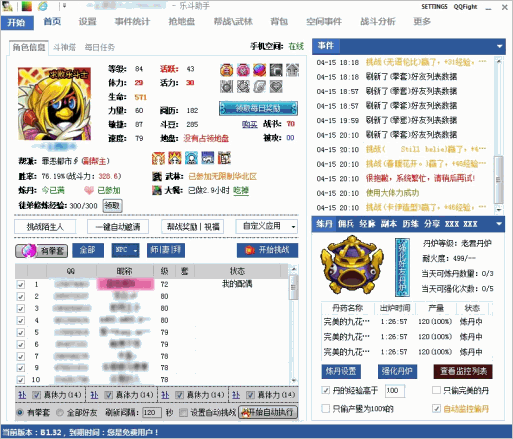Click the gray round badge in second row
Screen dimensions: 513x439
tap(227, 87)
